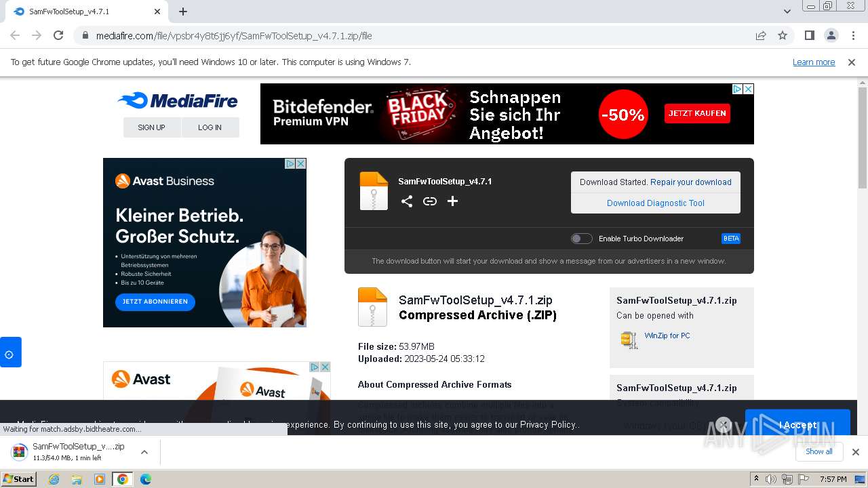Click the browser forward arrow
The width and height of the screenshot is (868, 488).
click(x=37, y=35)
